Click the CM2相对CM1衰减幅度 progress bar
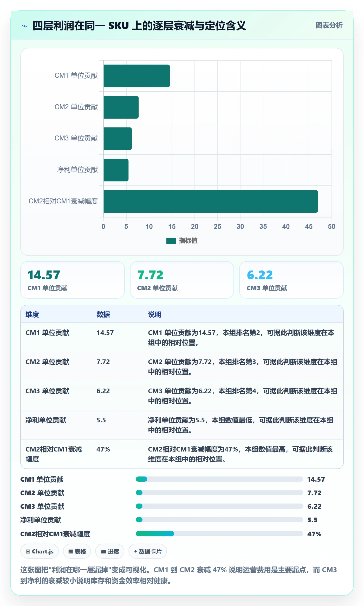364x606 pixels. [x=219, y=534]
